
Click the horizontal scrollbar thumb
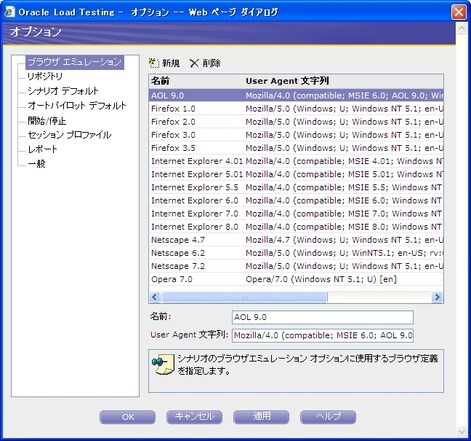(244, 297)
